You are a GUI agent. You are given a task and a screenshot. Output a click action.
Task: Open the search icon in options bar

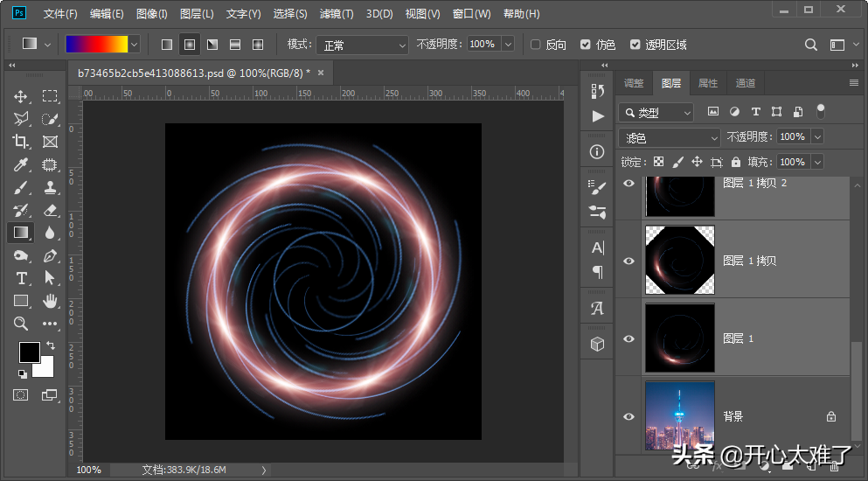coord(811,45)
